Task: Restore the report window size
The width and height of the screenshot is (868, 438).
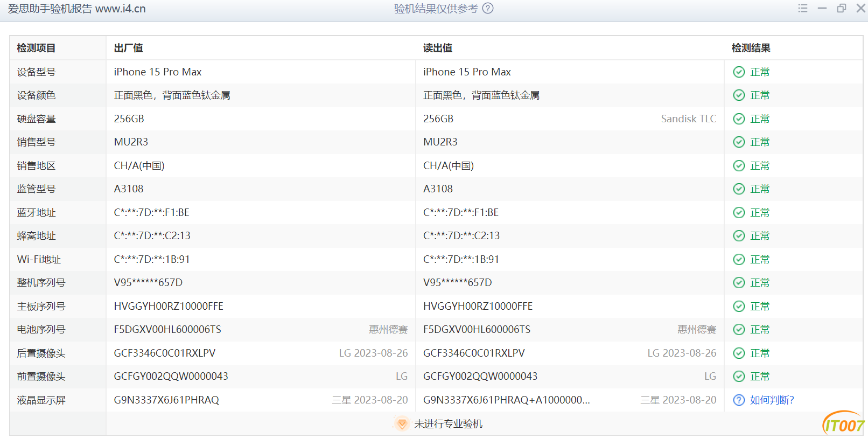Action: click(x=842, y=9)
